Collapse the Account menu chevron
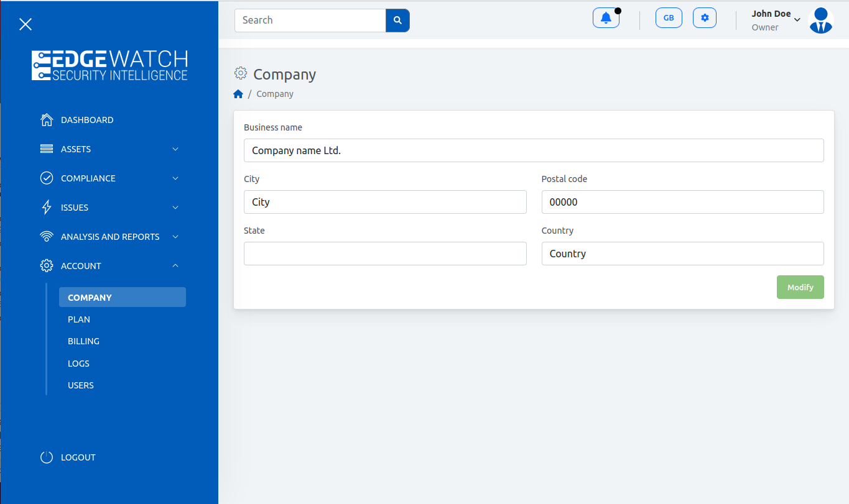 point(175,266)
